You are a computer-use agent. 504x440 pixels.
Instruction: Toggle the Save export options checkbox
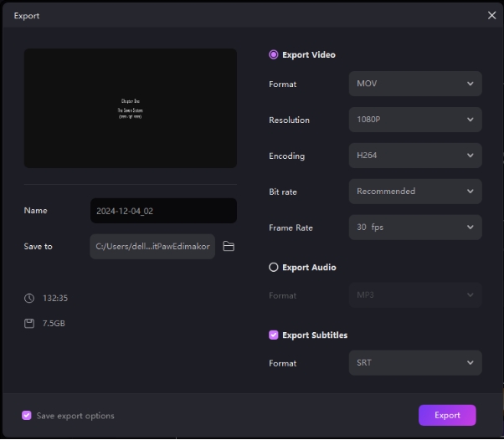(27, 416)
